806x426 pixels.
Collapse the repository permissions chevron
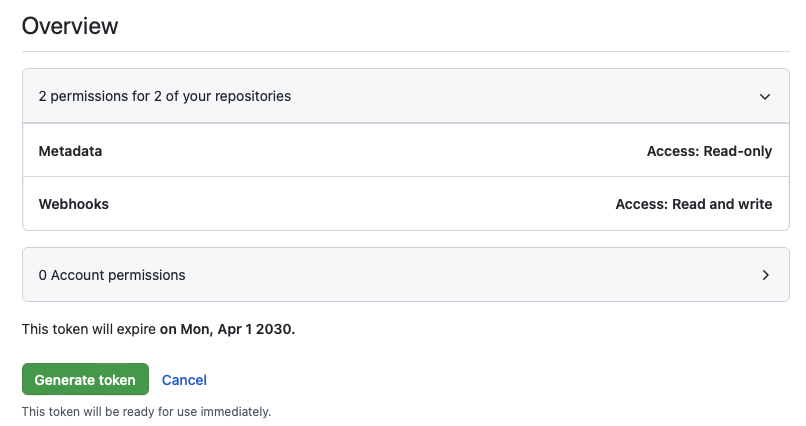coord(765,97)
